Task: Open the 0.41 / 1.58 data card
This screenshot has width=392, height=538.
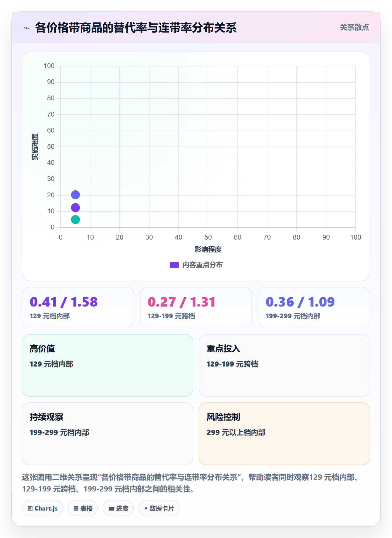Action: pyautogui.click(x=78, y=307)
